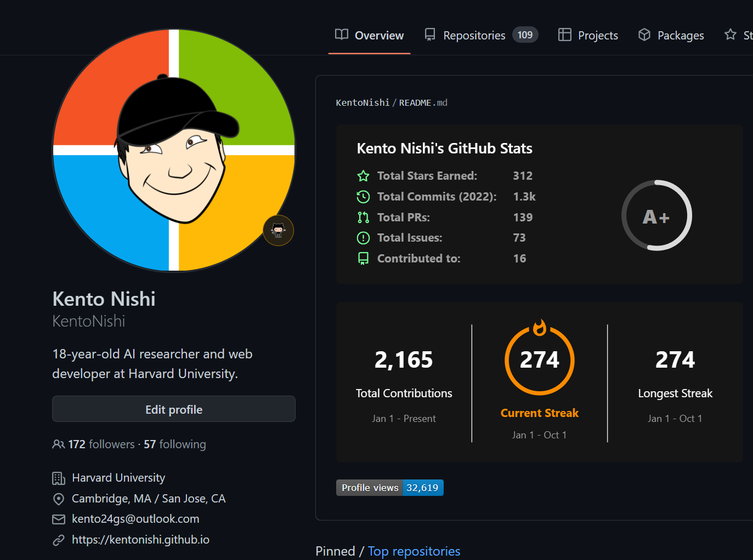Click the clock icon beside Total Commits
753x560 pixels.
[x=363, y=196]
